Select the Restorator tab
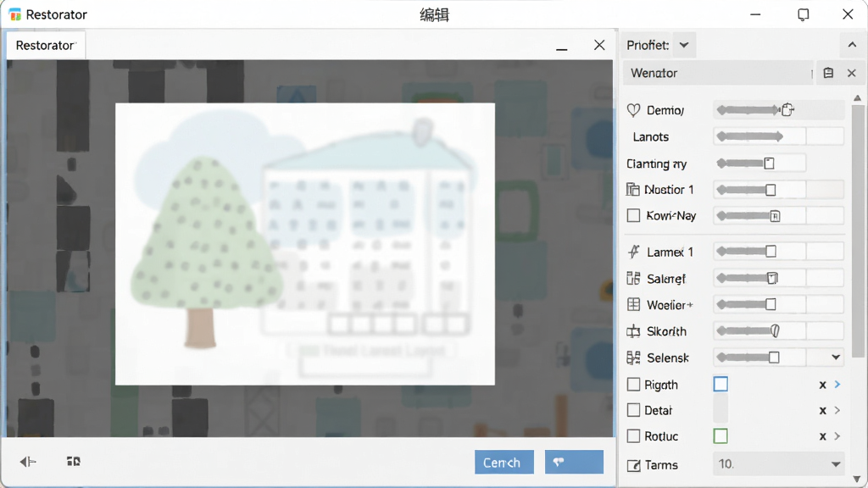 coord(46,46)
